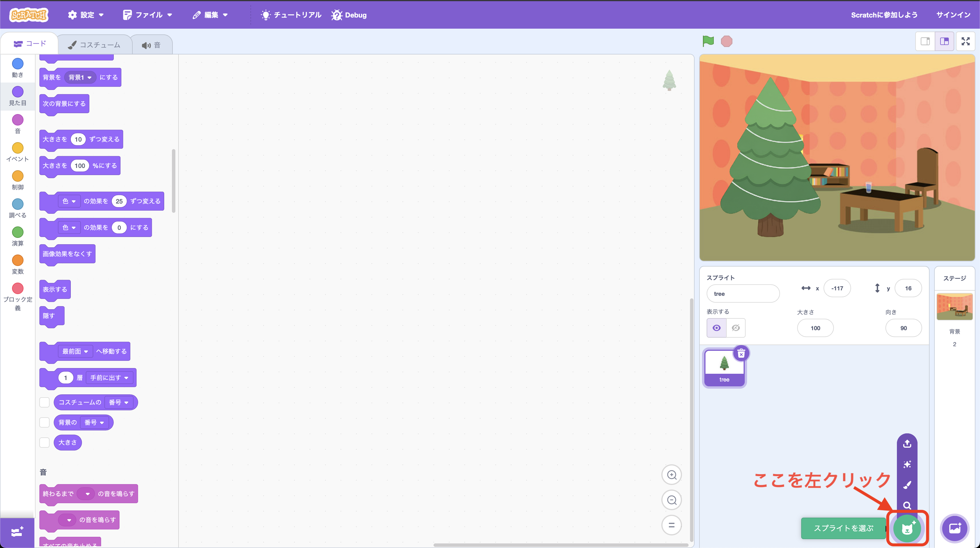
Task: Switch the stage to fullscreen mode
Action: pos(966,41)
